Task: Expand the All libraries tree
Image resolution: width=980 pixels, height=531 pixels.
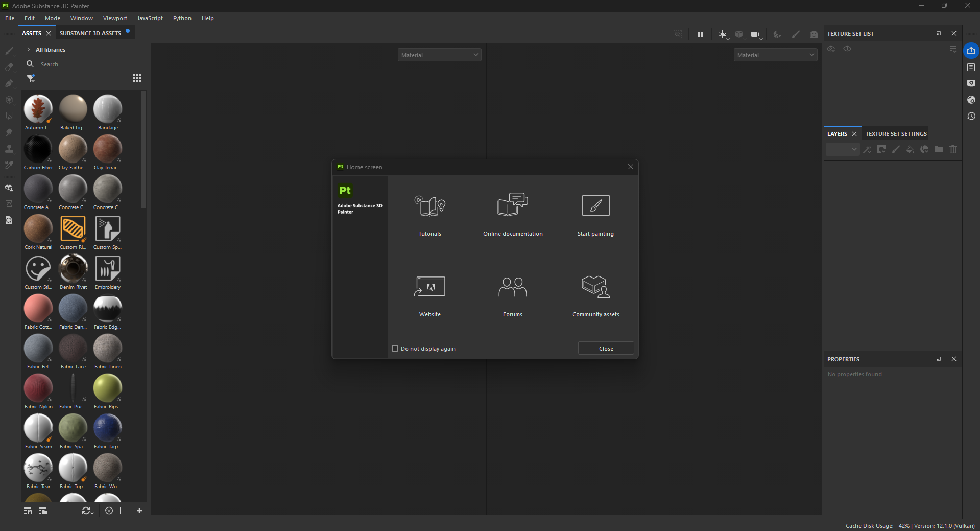Action: click(29, 50)
